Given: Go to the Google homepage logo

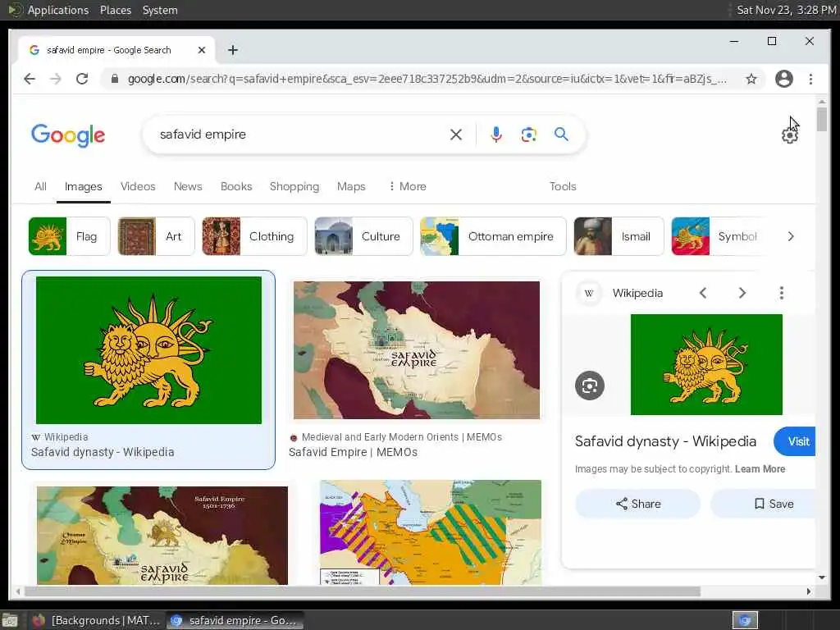Looking at the screenshot, I should pos(68,135).
